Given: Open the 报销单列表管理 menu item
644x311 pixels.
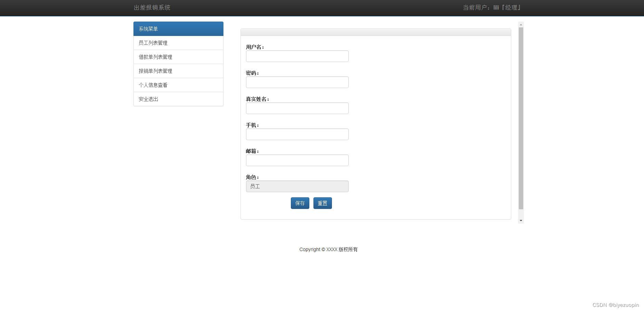Looking at the screenshot, I should (x=178, y=71).
